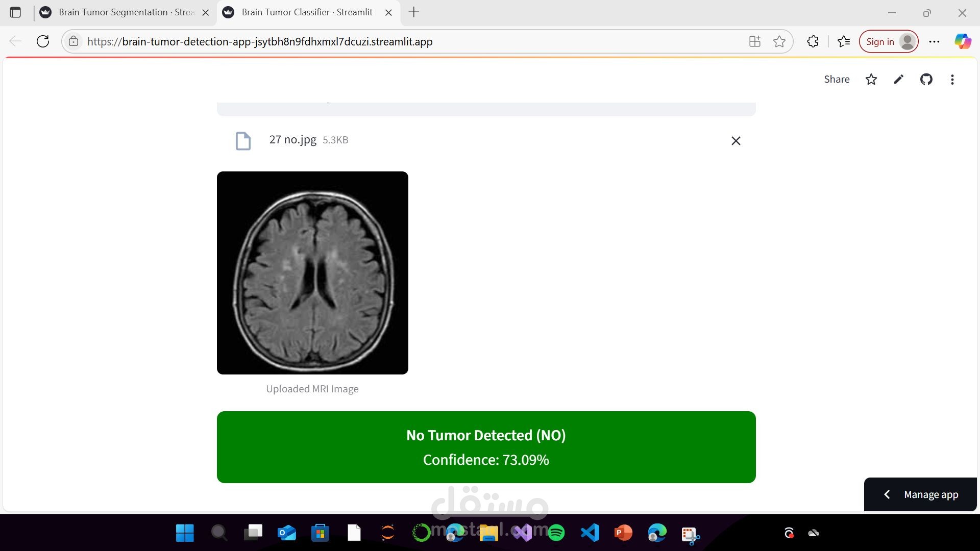Open the GitHub repository icon
Viewport: 980px width, 551px height.
926,79
